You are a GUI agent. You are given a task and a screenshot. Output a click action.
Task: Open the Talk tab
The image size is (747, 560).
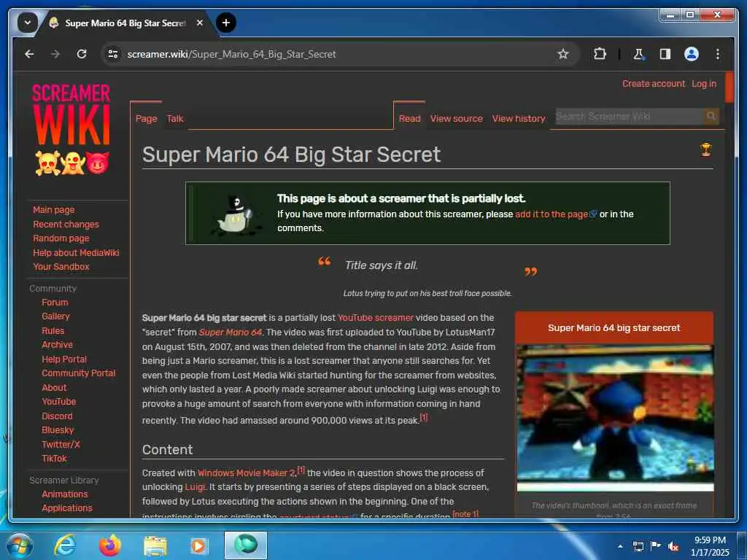coord(175,119)
